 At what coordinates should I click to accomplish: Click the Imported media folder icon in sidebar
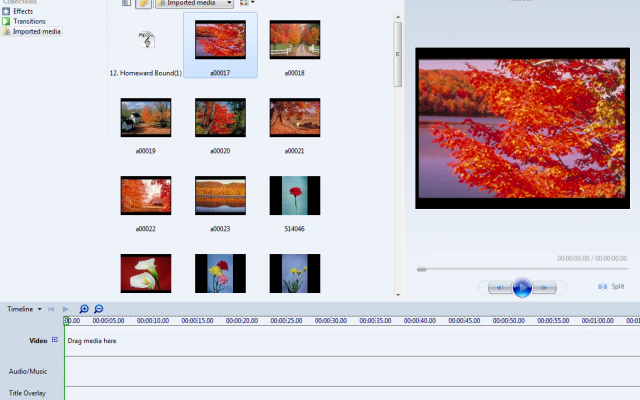6,31
